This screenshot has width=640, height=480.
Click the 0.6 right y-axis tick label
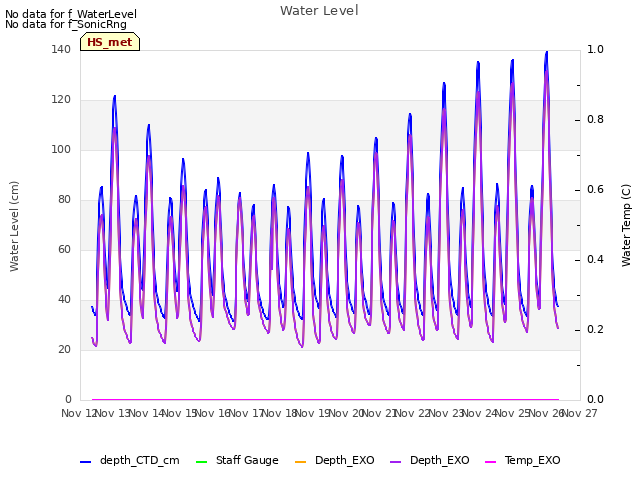point(595,189)
